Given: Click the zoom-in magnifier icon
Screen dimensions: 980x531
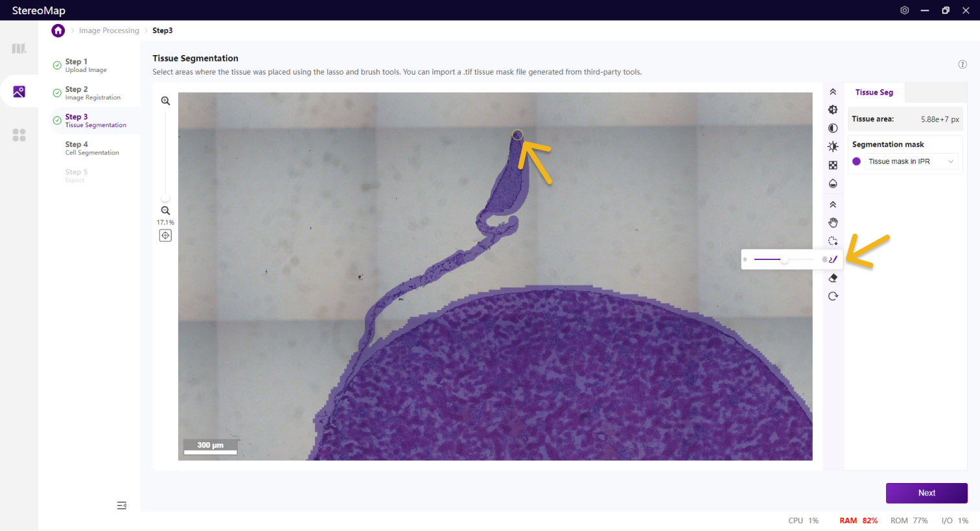Looking at the screenshot, I should [165, 100].
